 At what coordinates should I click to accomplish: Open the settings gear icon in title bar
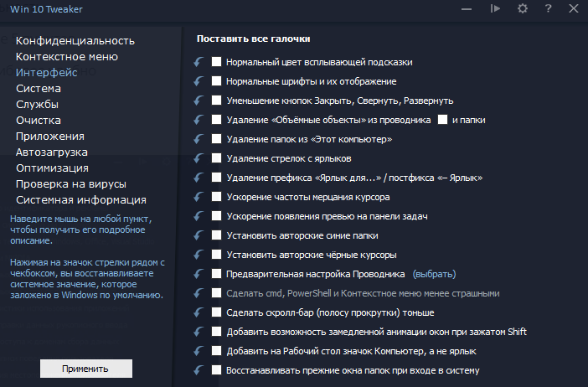tap(523, 8)
